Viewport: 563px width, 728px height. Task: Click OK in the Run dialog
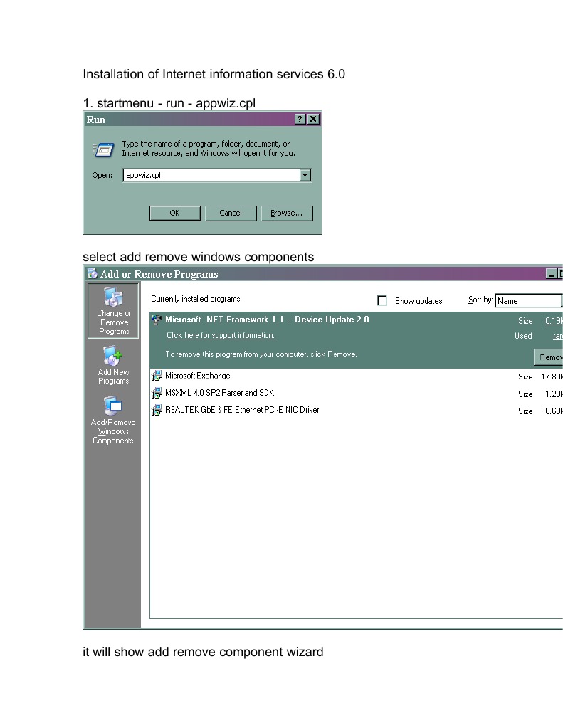175,213
